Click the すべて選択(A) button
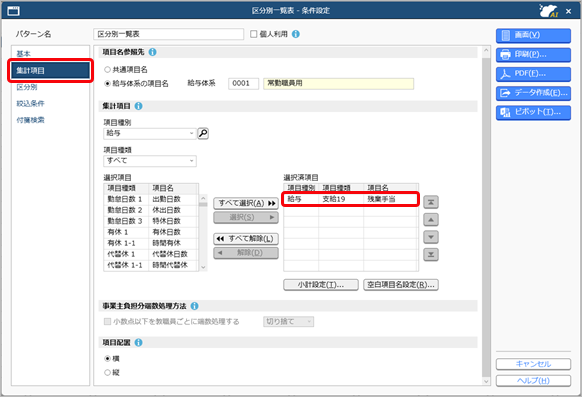The image size is (582, 397). point(246,203)
